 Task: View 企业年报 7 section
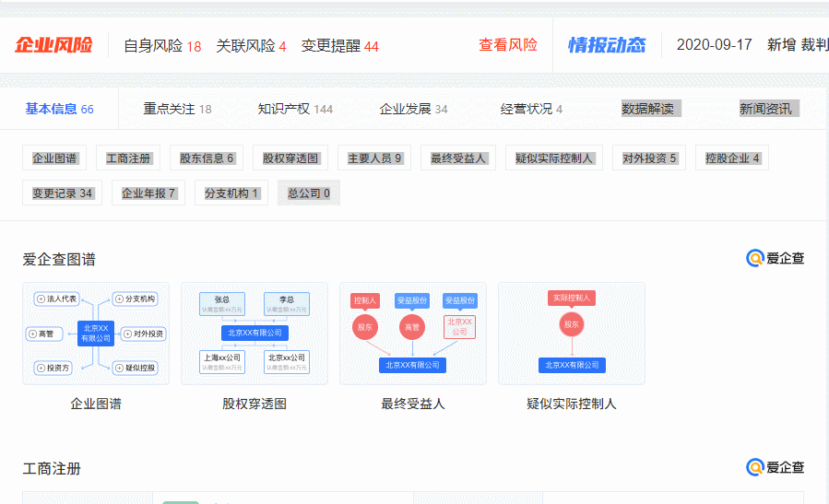[x=148, y=193]
